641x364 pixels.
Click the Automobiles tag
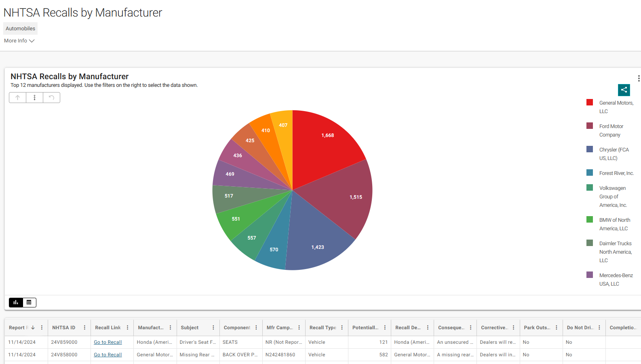click(x=20, y=28)
